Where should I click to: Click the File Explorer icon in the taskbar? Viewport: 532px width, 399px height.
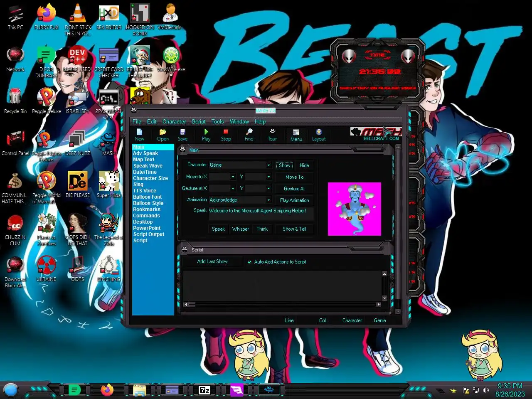point(139,390)
